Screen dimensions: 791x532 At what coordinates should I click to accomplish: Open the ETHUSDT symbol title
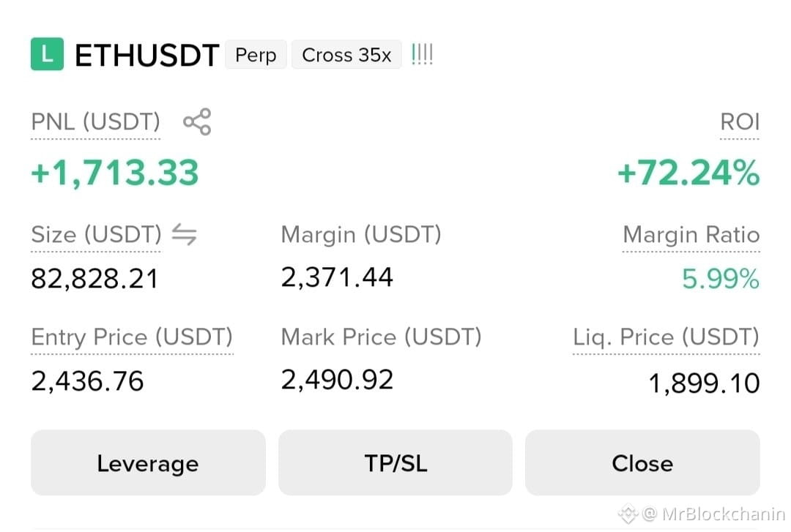[146, 55]
